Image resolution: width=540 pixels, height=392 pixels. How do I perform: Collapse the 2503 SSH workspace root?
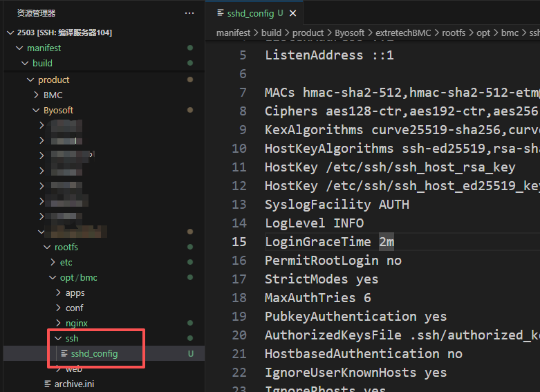pyautogui.click(x=10, y=32)
